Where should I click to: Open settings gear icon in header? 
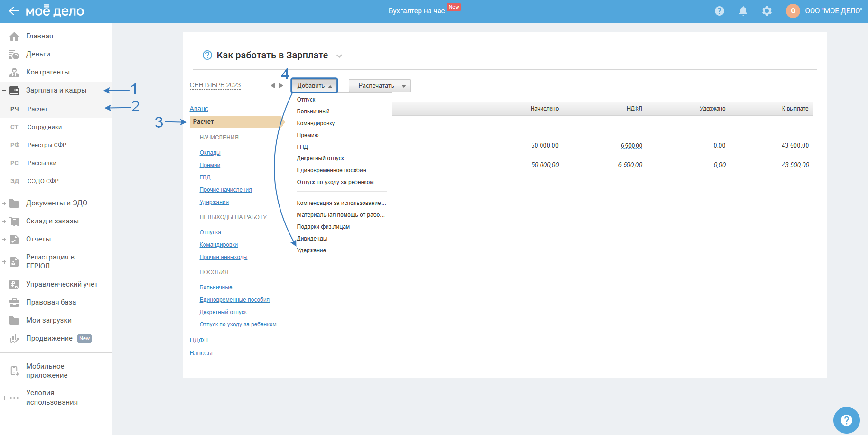(x=766, y=11)
